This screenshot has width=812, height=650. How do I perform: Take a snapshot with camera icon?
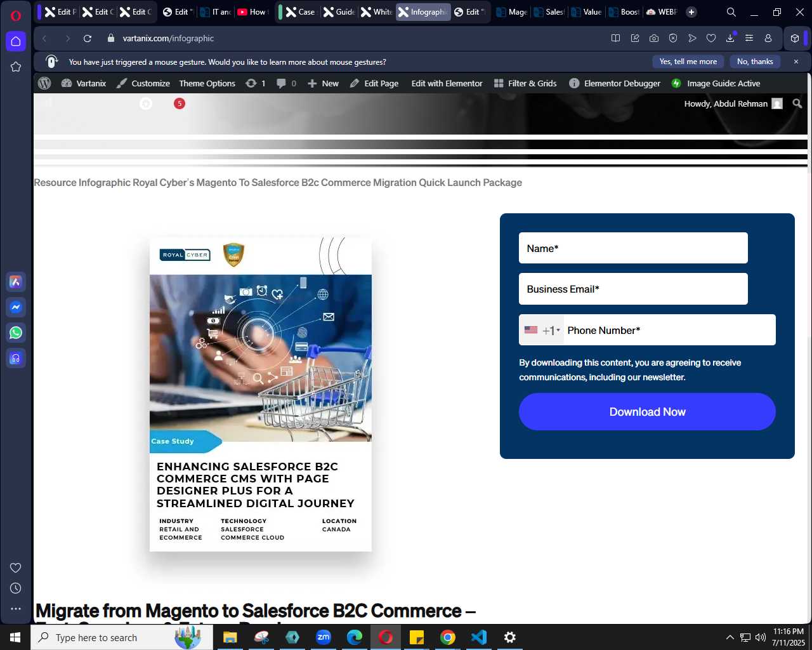(654, 38)
